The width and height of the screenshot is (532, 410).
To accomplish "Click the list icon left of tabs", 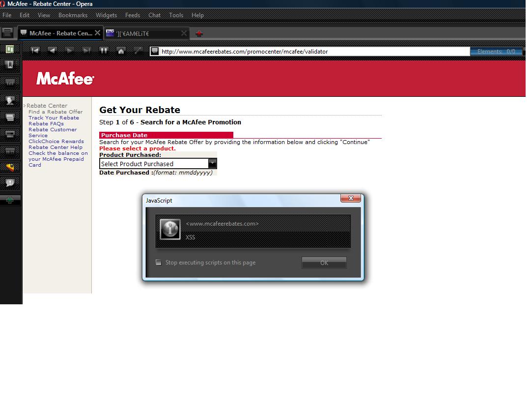I will coord(7,32).
